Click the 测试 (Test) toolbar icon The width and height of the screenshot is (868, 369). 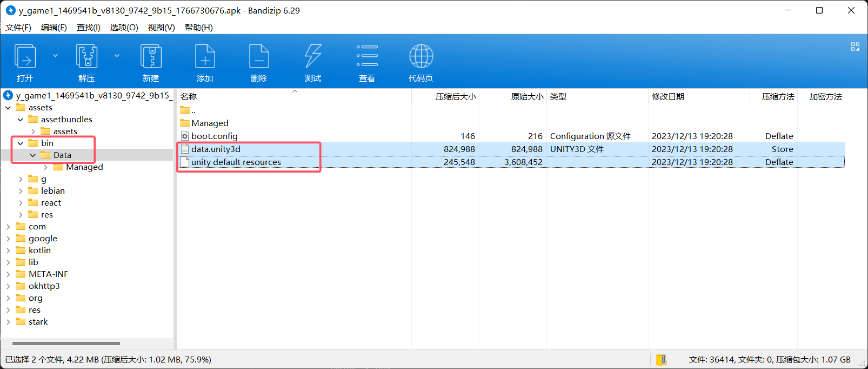tap(313, 56)
